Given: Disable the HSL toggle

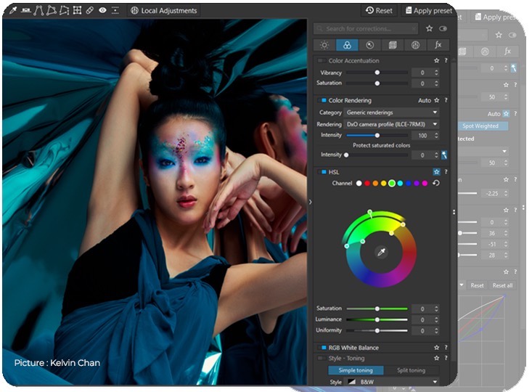Looking at the screenshot, I should [323, 172].
